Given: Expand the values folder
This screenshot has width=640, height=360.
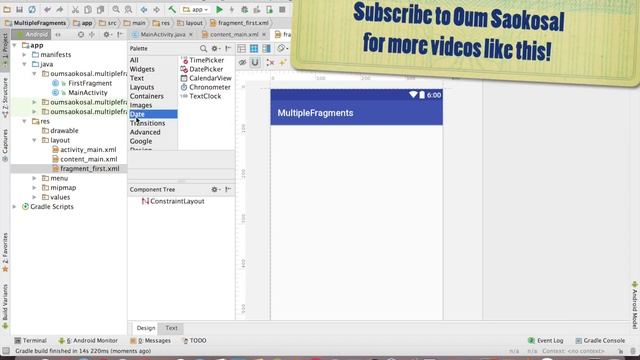Looking at the screenshot, I should point(34,197).
